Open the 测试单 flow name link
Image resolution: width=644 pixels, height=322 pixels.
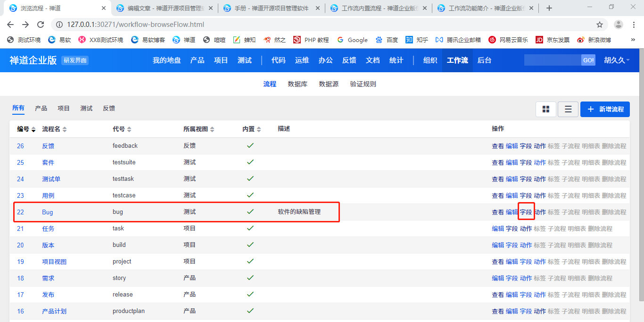51,179
